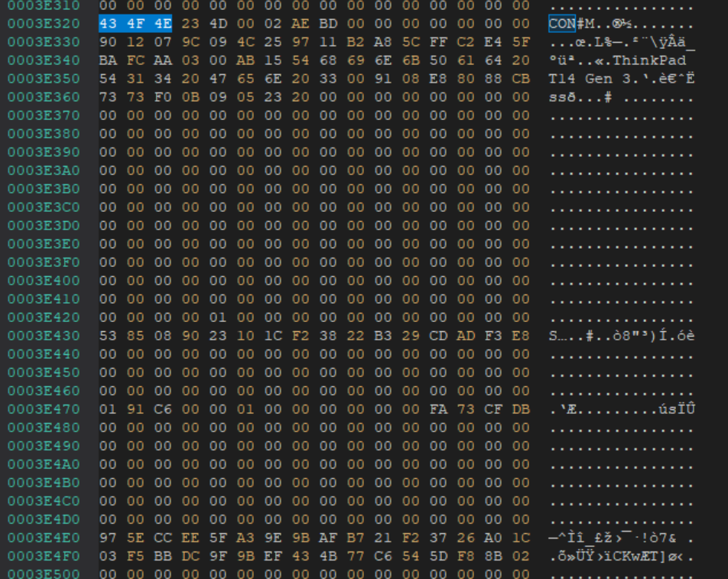Click byte CB ending row 0003E350
This screenshot has height=579, width=728.
pyautogui.click(x=521, y=79)
